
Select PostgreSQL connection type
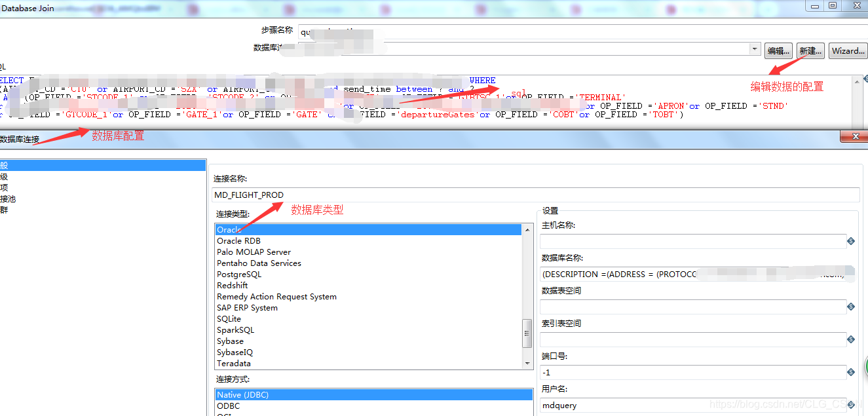pos(368,274)
